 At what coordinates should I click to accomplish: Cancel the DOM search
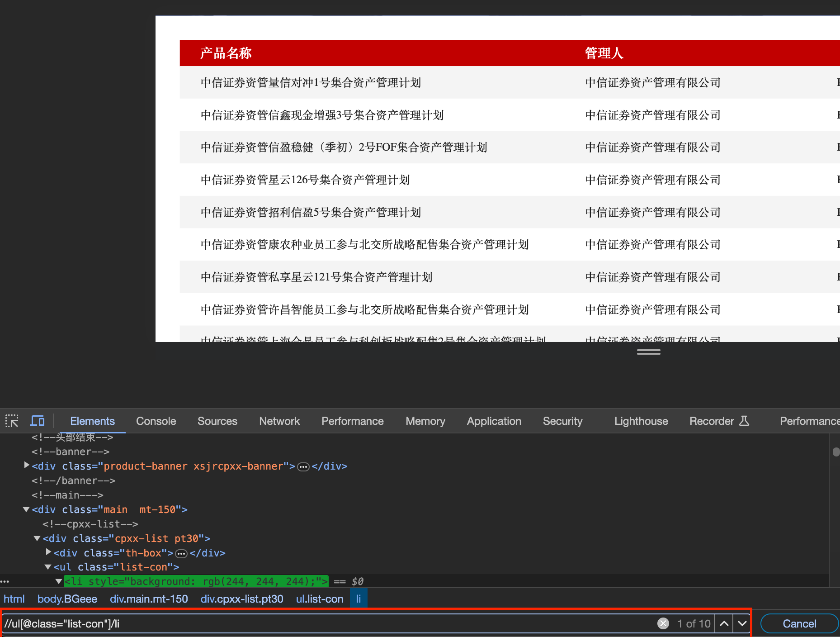(x=799, y=623)
